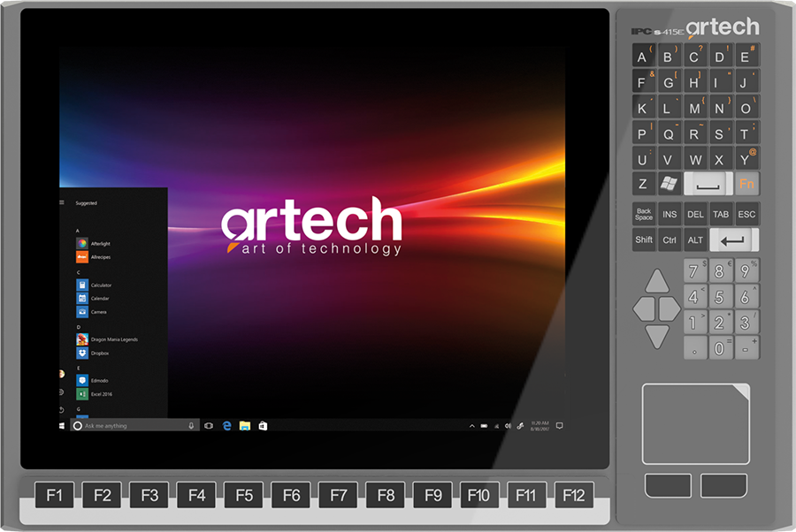Tap the F5 function key
Viewport: 796px width, 532px height.
[x=244, y=495]
